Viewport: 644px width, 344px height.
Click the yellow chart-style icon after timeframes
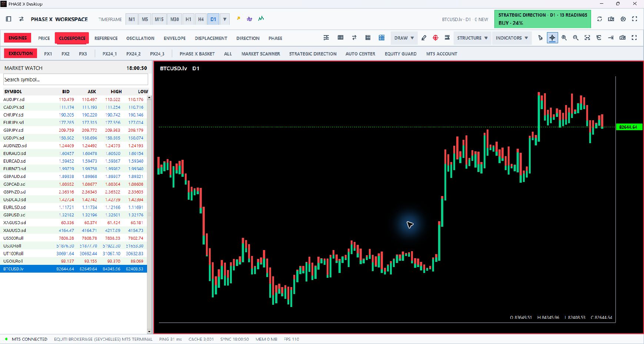(238, 18)
